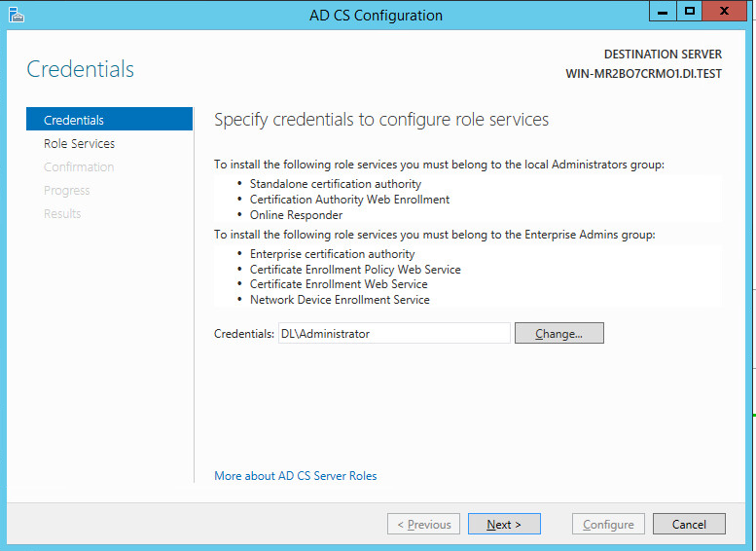
Task: Close the AD CS Configuration window
Action: click(x=726, y=12)
